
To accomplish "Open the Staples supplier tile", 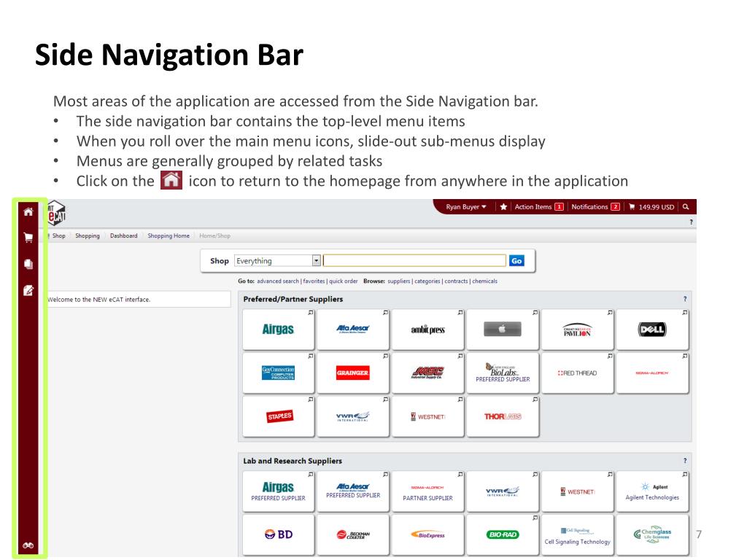I will [x=278, y=416].
